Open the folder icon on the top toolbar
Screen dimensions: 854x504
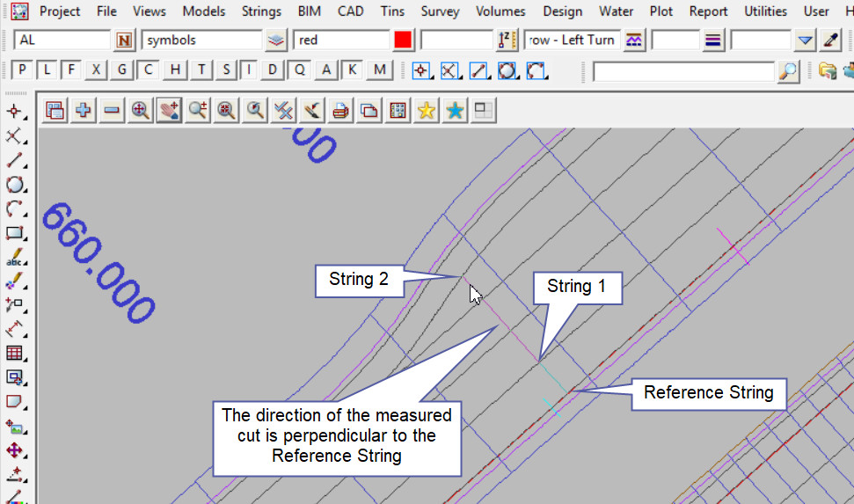click(827, 71)
